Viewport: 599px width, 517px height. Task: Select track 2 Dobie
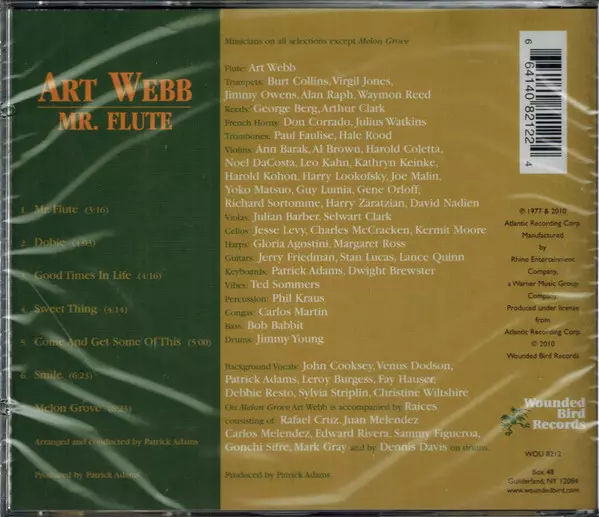point(58,243)
